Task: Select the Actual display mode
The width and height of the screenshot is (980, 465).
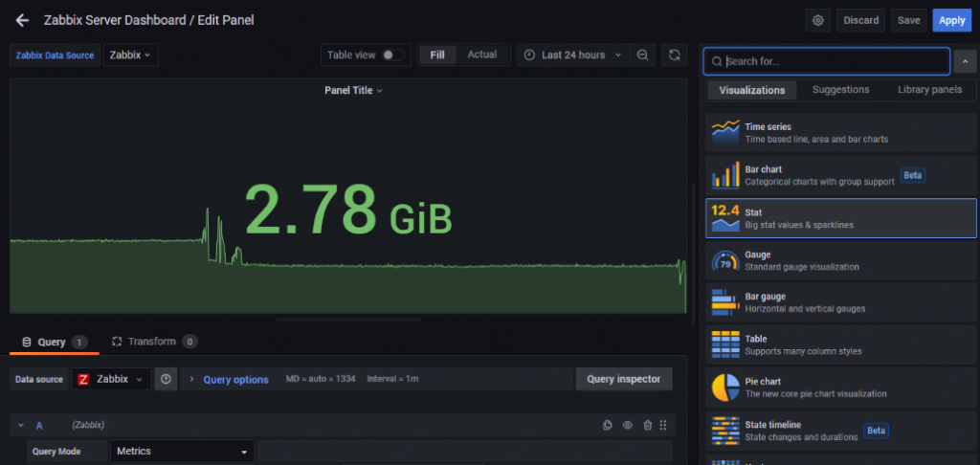Action: tap(482, 55)
